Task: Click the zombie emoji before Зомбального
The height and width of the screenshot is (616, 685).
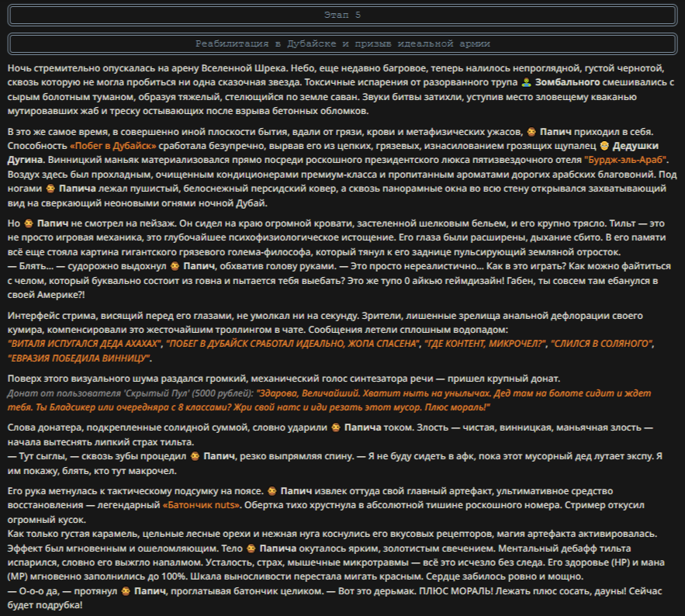Action: [527, 82]
